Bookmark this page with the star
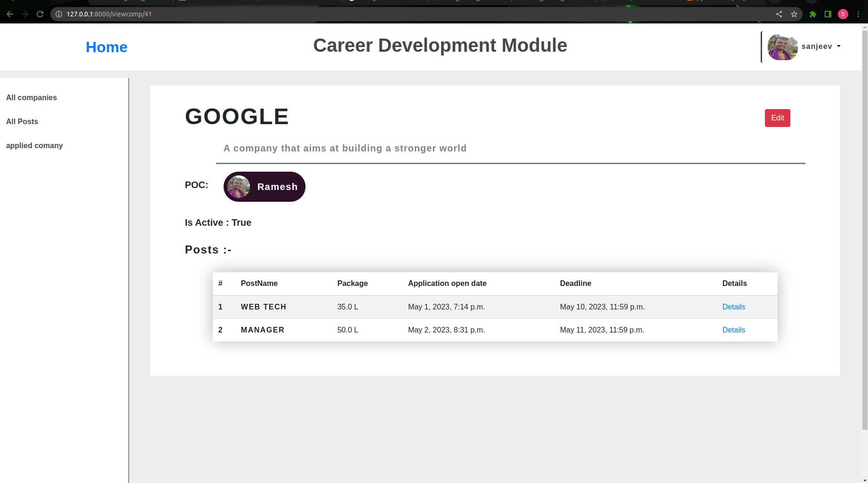 point(795,14)
